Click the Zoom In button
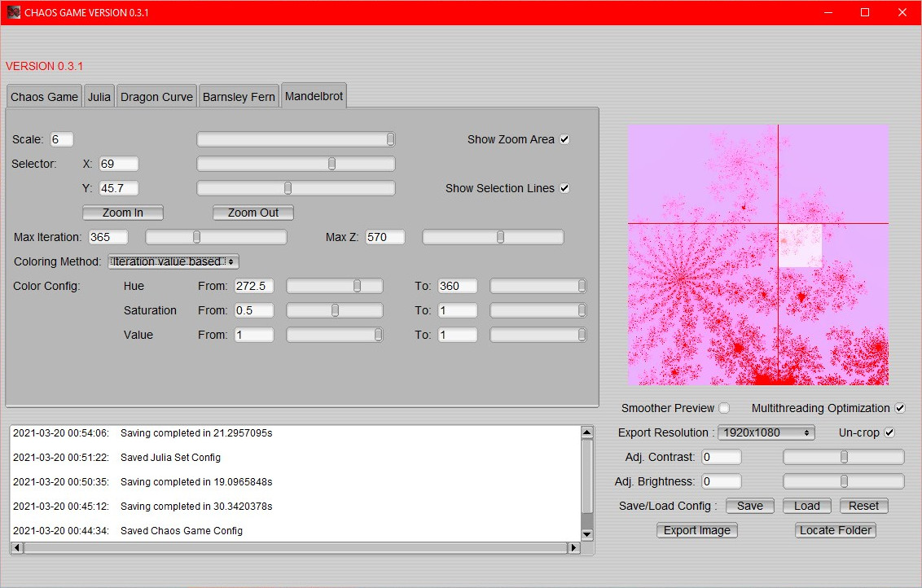Viewport: 922px width, 588px height. 122,212
